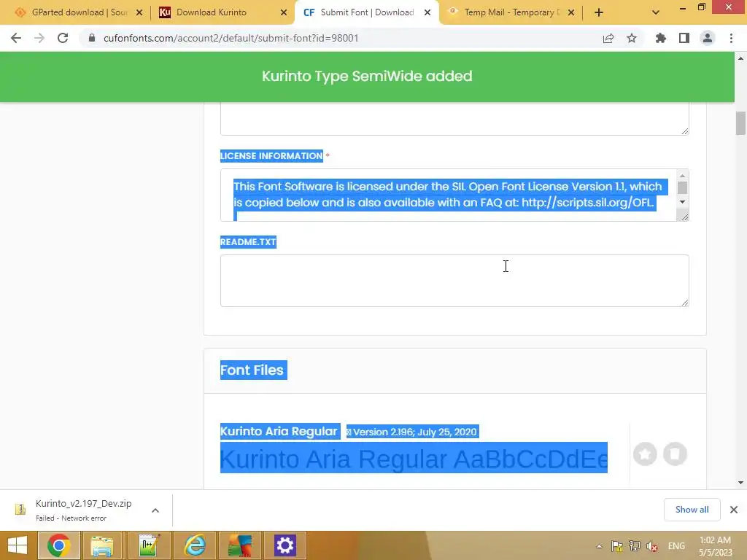Click the muted volume tray icon

click(651, 546)
